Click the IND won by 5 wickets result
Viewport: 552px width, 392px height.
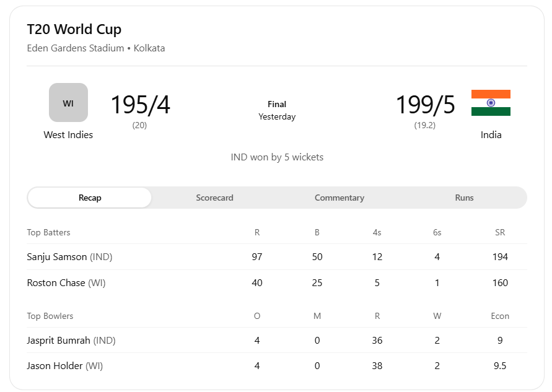277,157
